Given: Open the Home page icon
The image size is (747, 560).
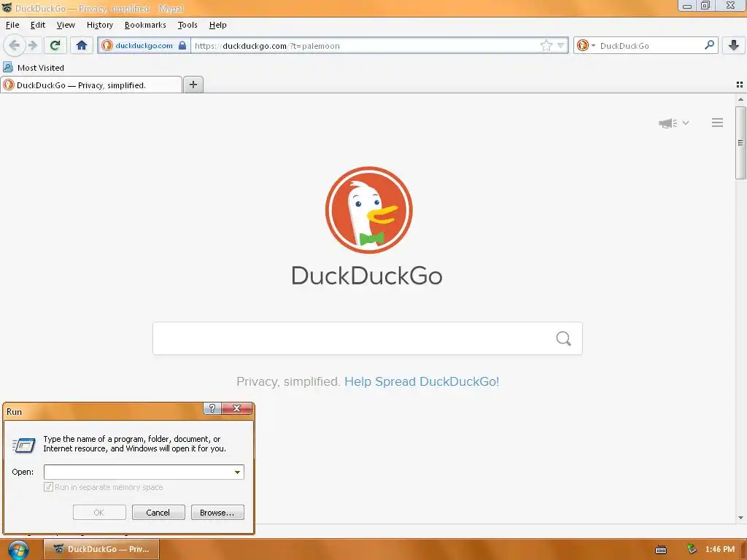Looking at the screenshot, I should 82,45.
